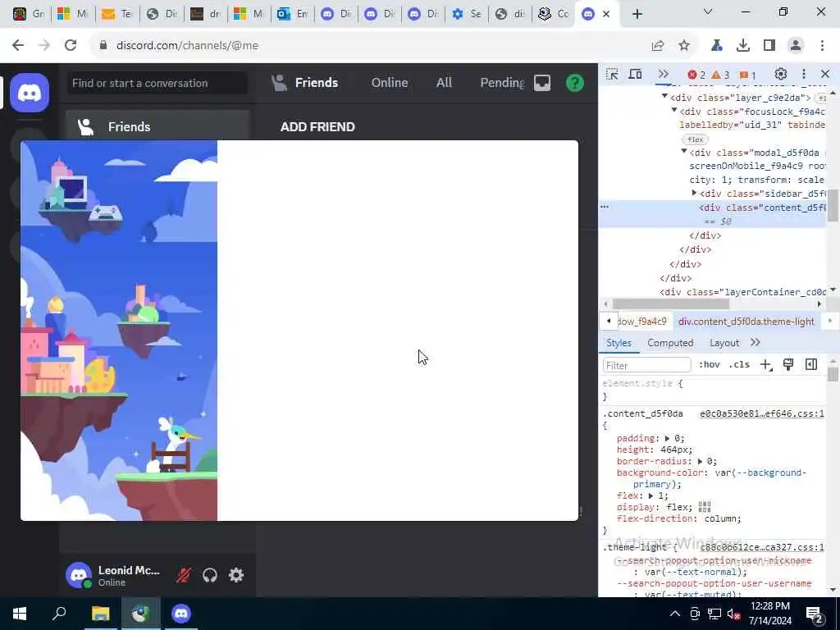Screen dimensions: 840x630
Task: Open DevTools customize three-dot menu
Action: tap(804, 74)
